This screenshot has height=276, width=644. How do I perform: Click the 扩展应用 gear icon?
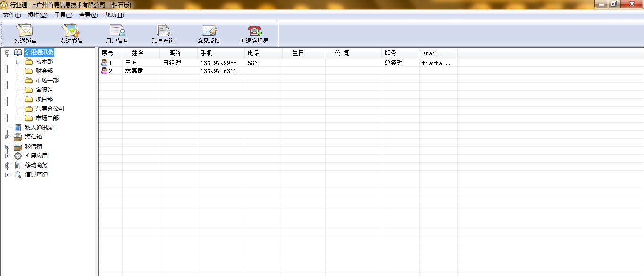[x=18, y=156]
